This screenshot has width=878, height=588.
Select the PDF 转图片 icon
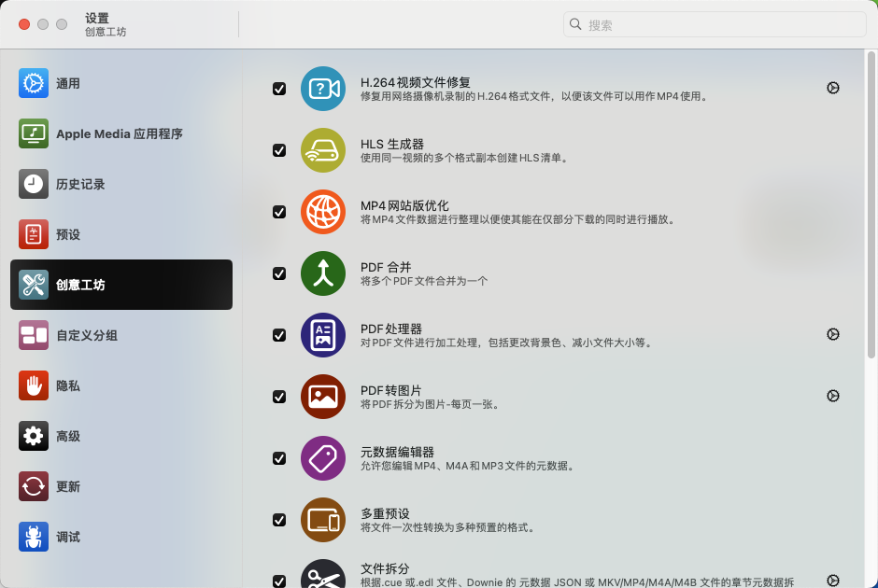tap(323, 397)
